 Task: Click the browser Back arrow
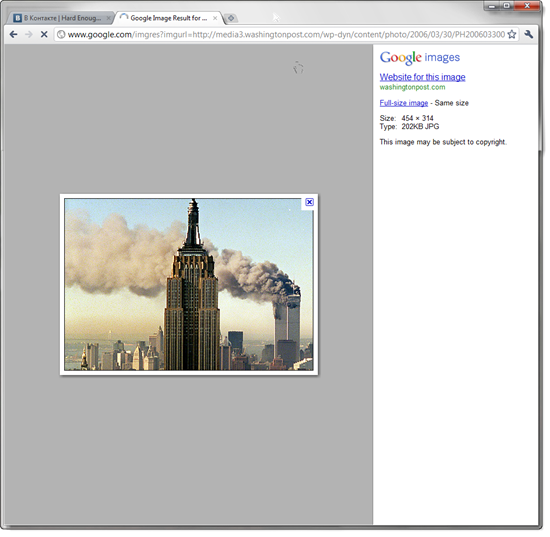(x=14, y=34)
